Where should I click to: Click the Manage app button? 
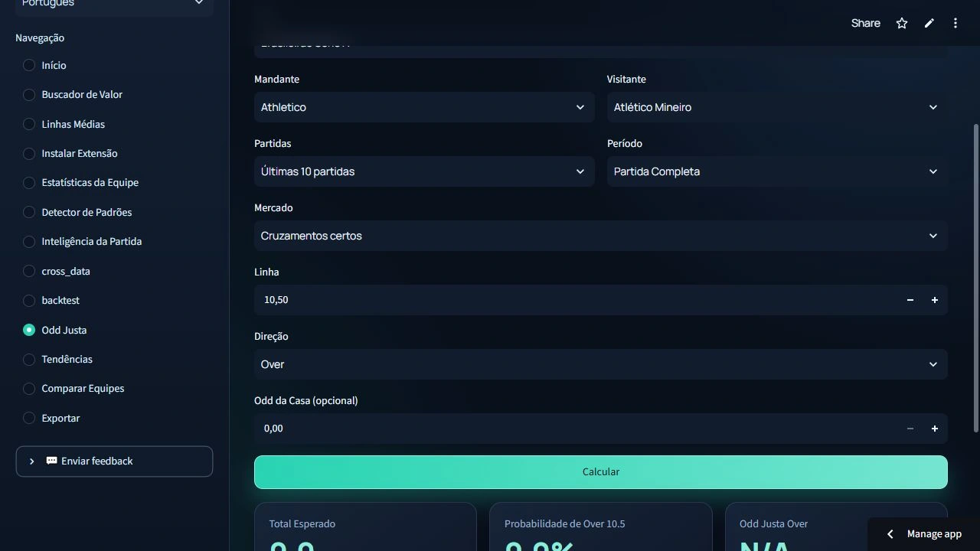[x=924, y=534]
